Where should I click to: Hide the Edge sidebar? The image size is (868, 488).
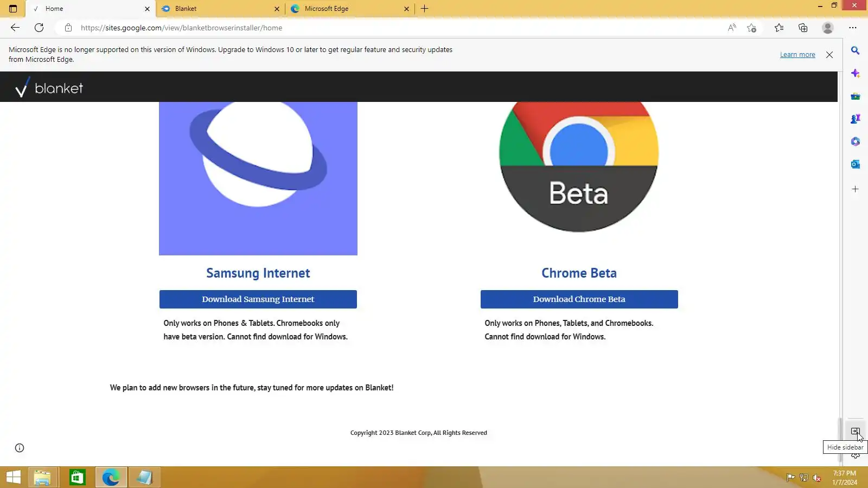tap(856, 432)
